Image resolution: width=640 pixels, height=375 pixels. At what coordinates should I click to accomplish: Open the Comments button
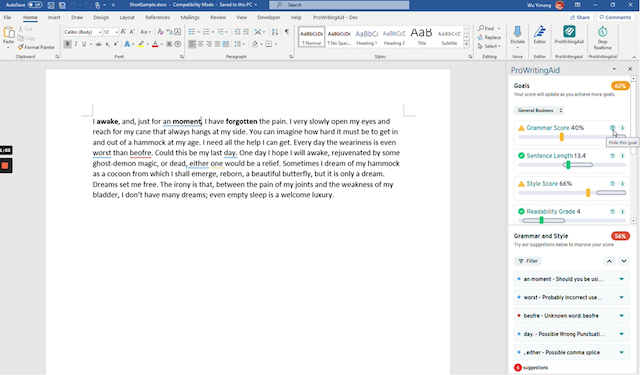click(x=615, y=18)
